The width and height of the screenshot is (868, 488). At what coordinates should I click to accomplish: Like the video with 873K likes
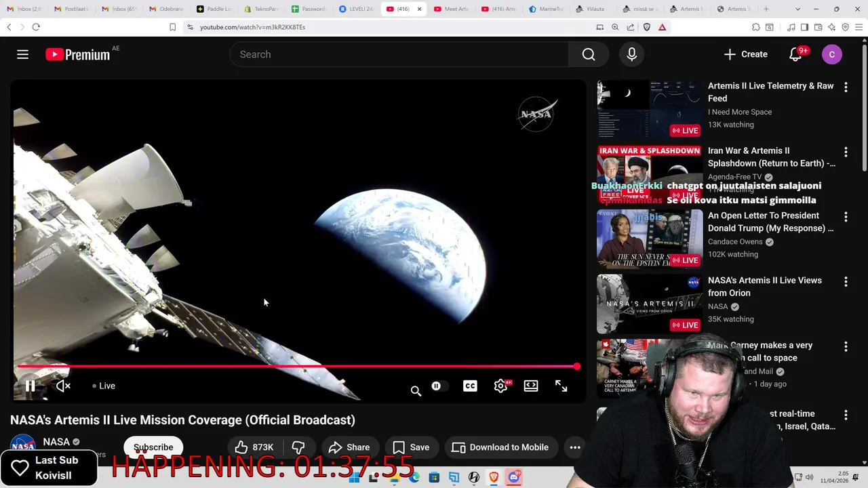(x=254, y=447)
